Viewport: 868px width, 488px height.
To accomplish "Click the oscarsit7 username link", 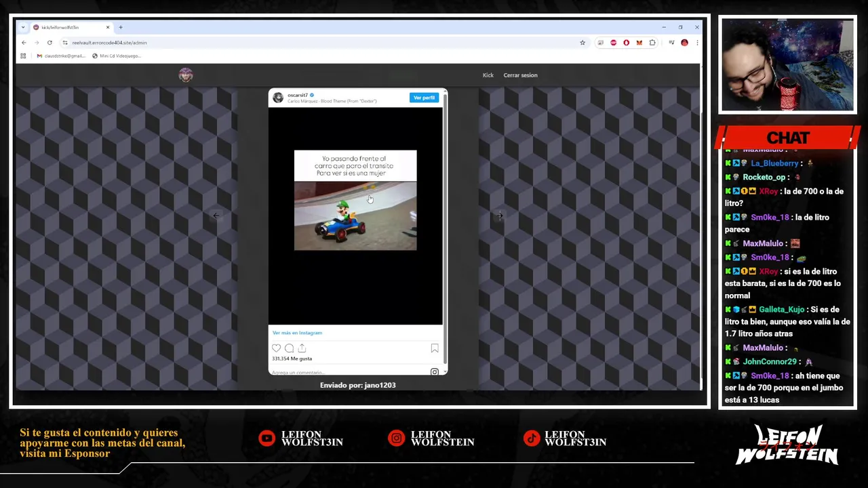I will tap(298, 96).
